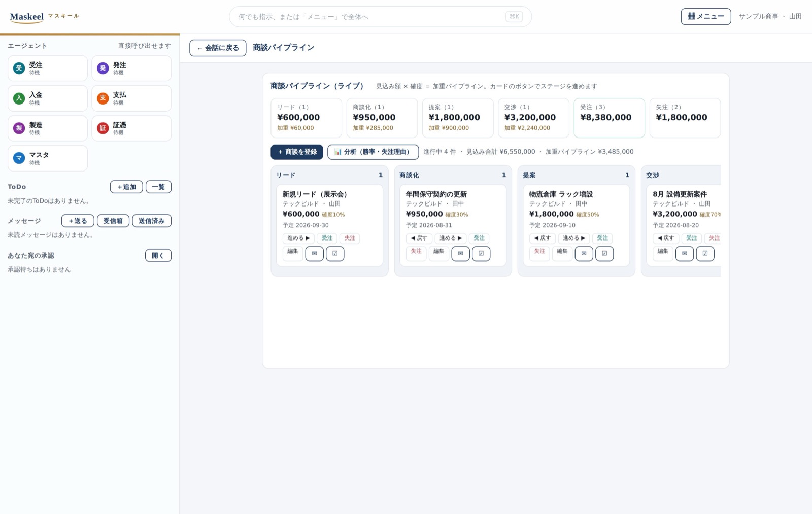Select 失注 (2) stage summary tile
The image size is (812, 514).
click(685, 118)
